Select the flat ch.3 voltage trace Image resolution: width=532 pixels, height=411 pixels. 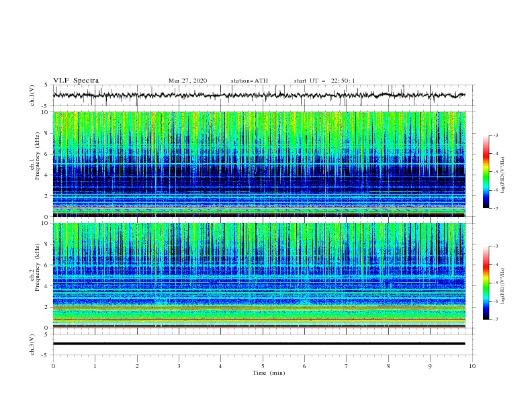point(259,344)
